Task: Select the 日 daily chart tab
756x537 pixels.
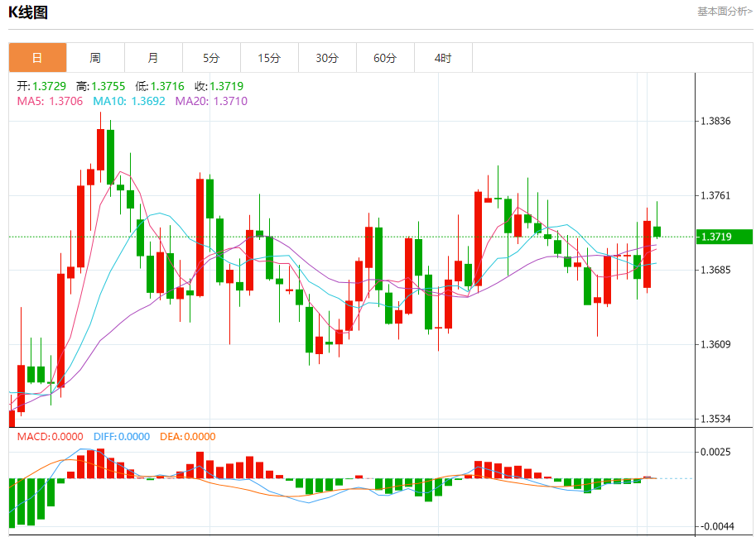Action: (x=37, y=58)
